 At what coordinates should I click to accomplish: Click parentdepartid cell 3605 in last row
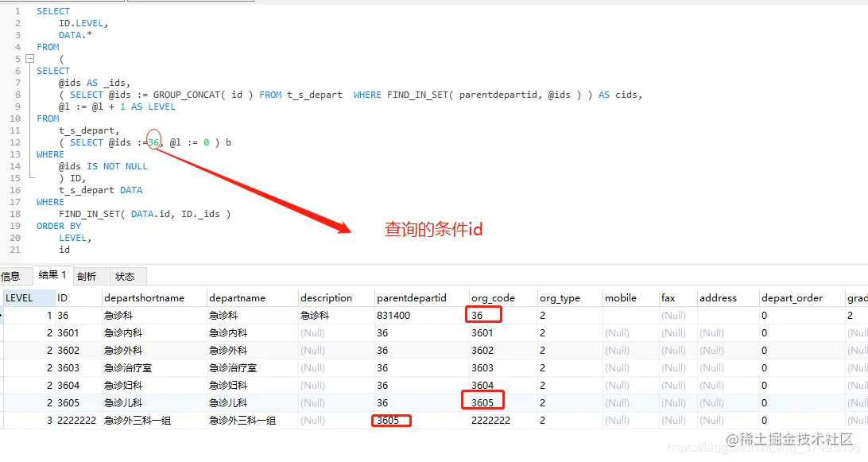click(x=421, y=421)
